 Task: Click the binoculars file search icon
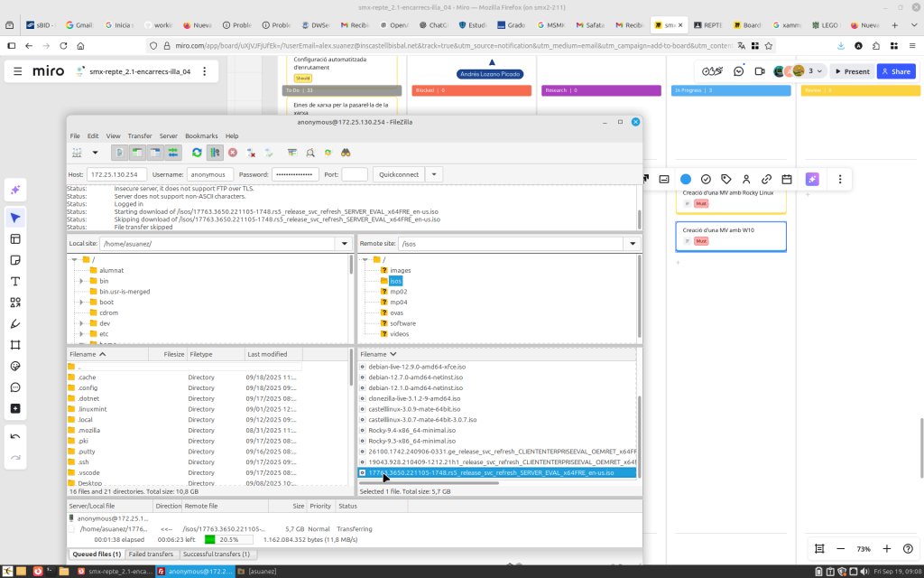tap(345, 153)
